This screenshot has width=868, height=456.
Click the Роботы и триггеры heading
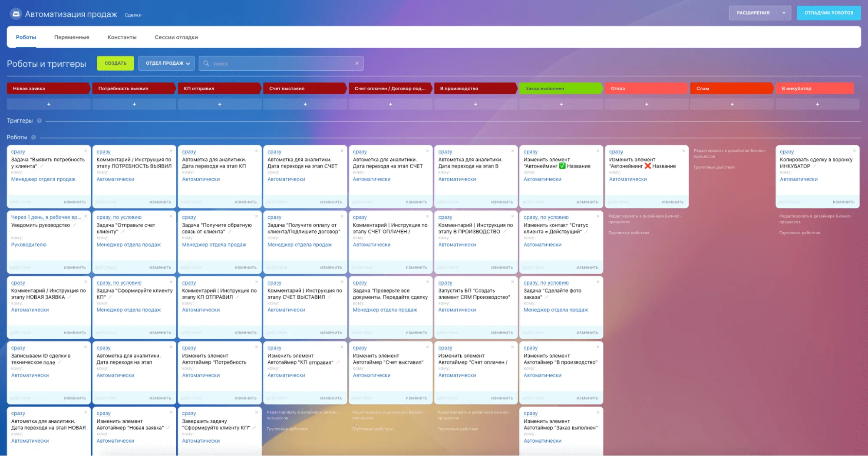[46, 64]
